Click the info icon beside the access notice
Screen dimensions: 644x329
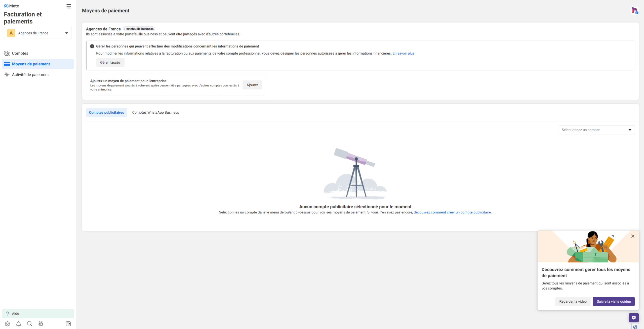point(92,46)
